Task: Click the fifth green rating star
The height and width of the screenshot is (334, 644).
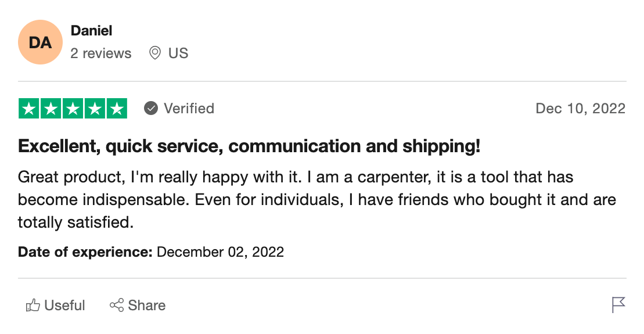Action: (x=117, y=109)
